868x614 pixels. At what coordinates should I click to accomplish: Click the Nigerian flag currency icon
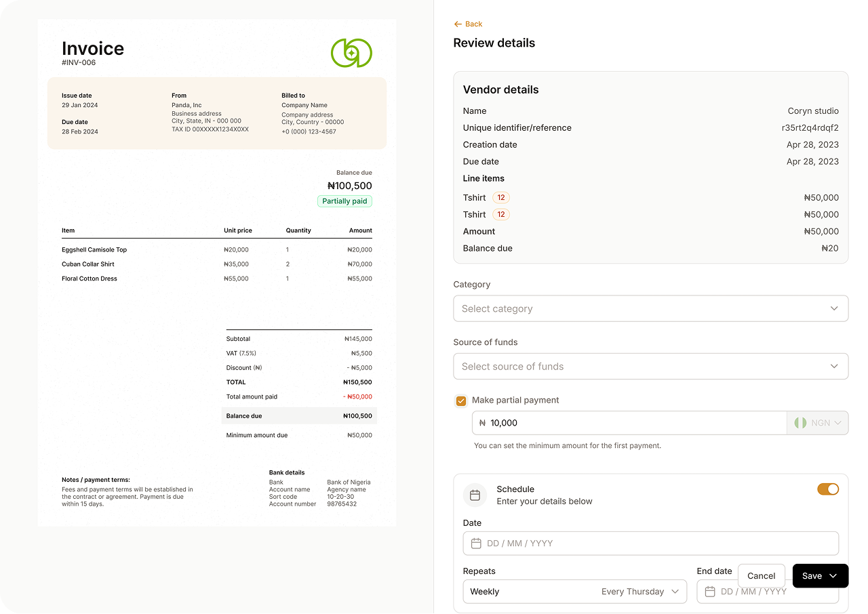[x=800, y=423]
